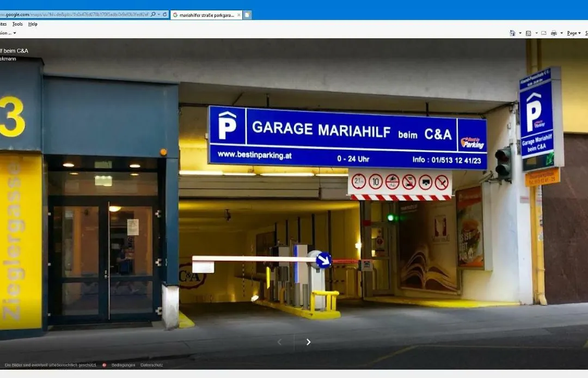Viewport: 588px width, 378px height.
Task: Open the Bedingungen link
Action: pyautogui.click(x=123, y=365)
